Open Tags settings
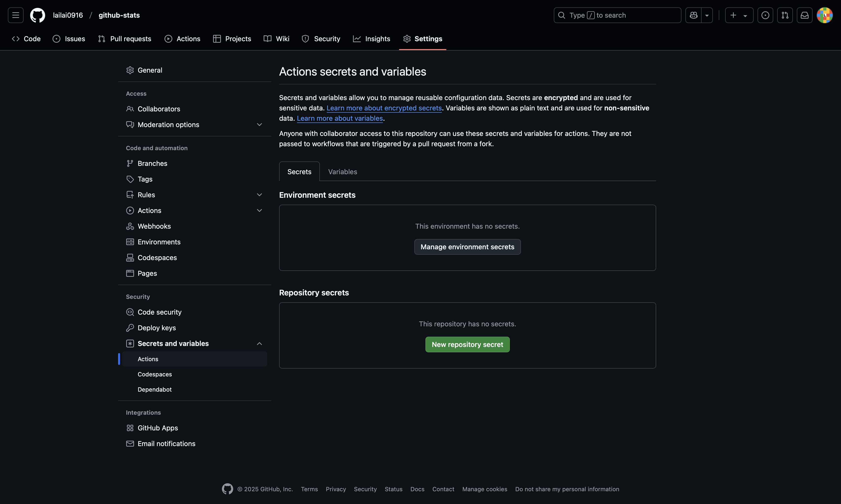Screen dimensions: 841x504 click(195, 179)
